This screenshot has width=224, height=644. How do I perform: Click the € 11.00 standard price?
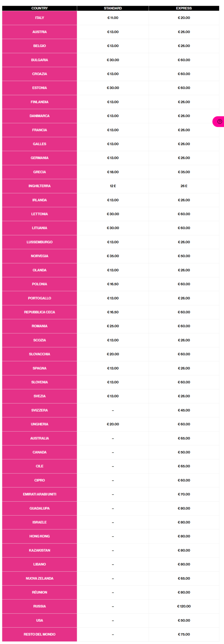[x=113, y=18]
